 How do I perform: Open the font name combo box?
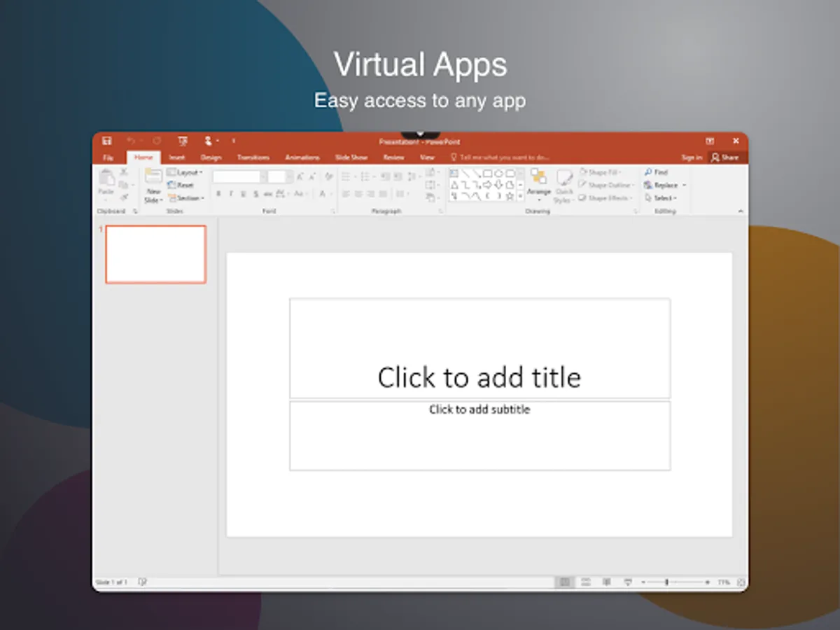[x=239, y=177]
